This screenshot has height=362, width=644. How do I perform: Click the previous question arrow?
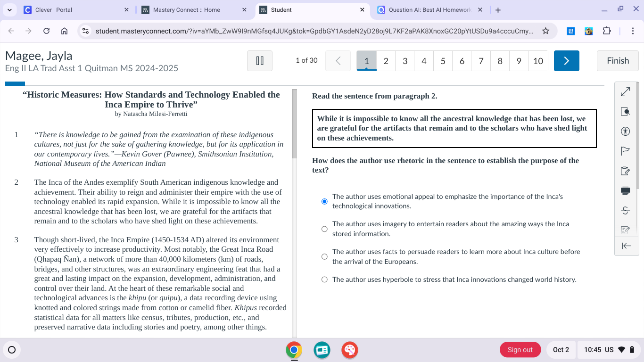point(338,61)
